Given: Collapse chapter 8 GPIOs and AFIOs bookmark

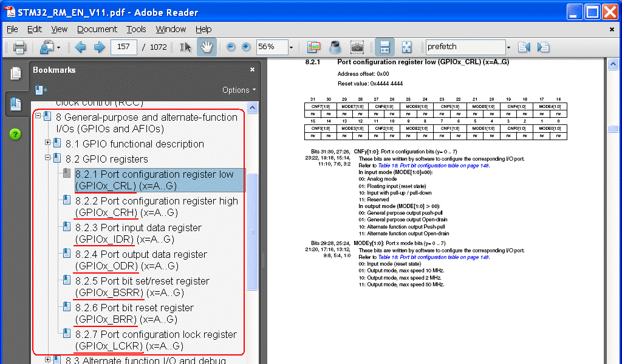Looking at the screenshot, I should [x=38, y=116].
